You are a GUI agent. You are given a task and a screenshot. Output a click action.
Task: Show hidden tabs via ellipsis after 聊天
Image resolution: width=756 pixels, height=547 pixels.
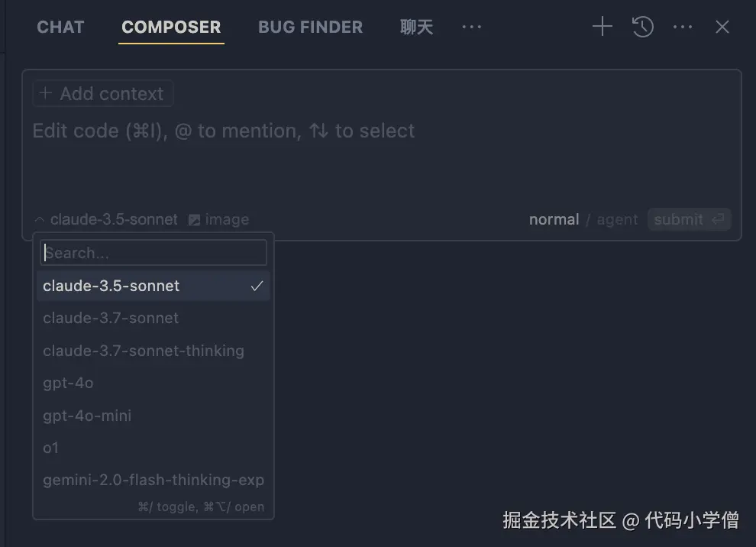pyautogui.click(x=472, y=28)
